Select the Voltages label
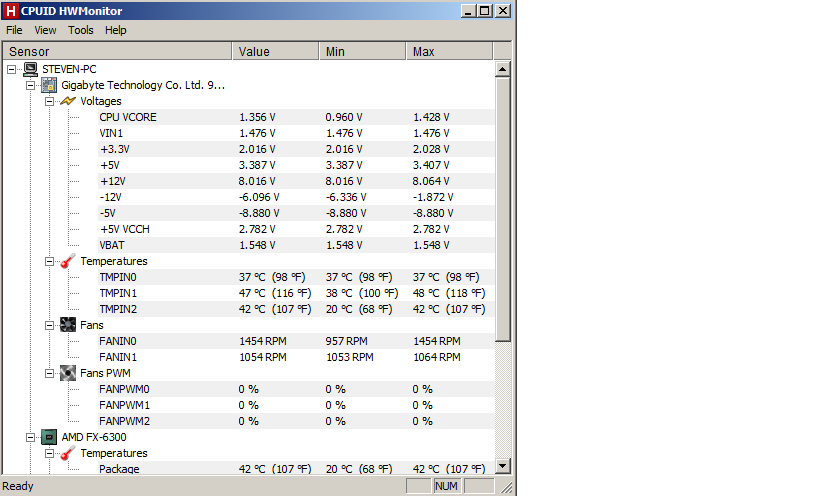This screenshot has width=819, height=496. pyautogui.click(x=100, y=101)
